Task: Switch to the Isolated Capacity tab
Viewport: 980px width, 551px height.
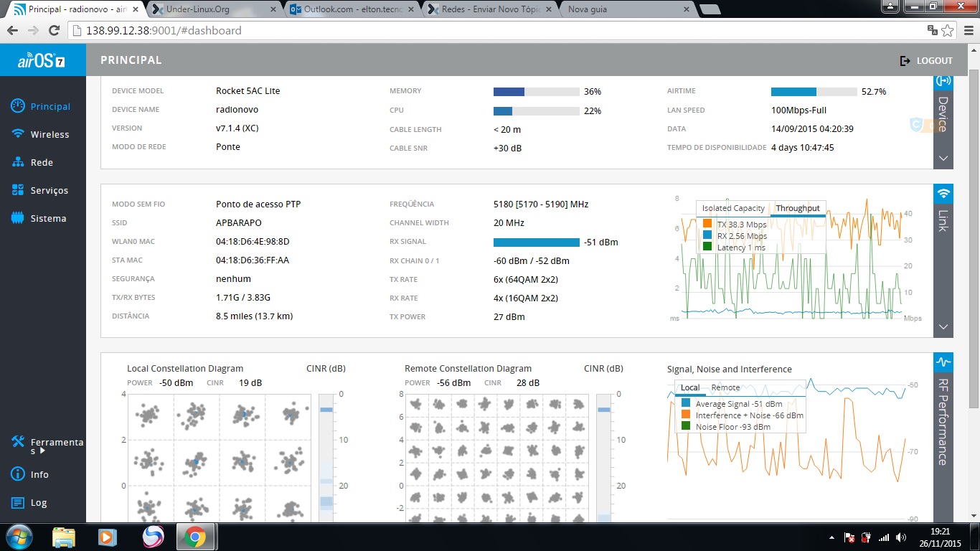Action: click(x=733, y=208)
